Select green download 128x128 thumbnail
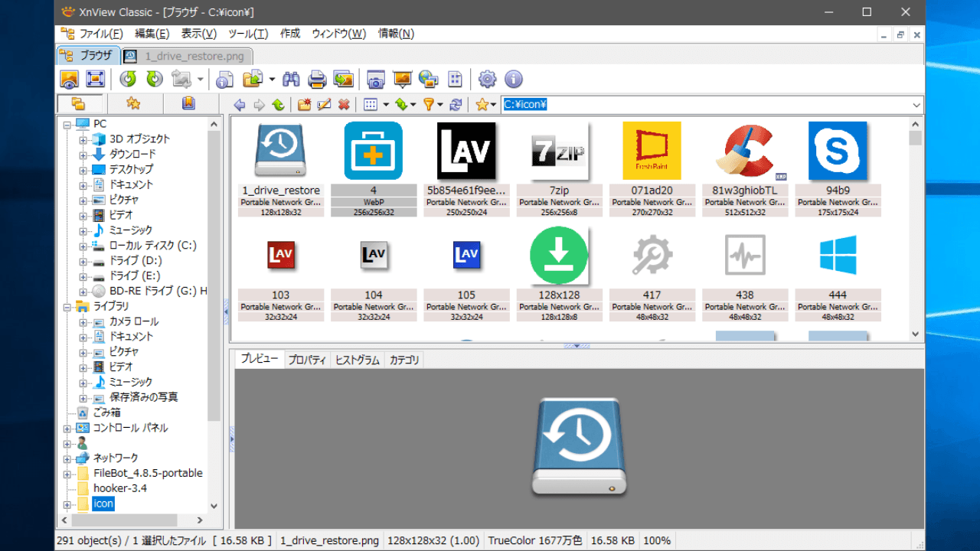 tap(560, 273)
